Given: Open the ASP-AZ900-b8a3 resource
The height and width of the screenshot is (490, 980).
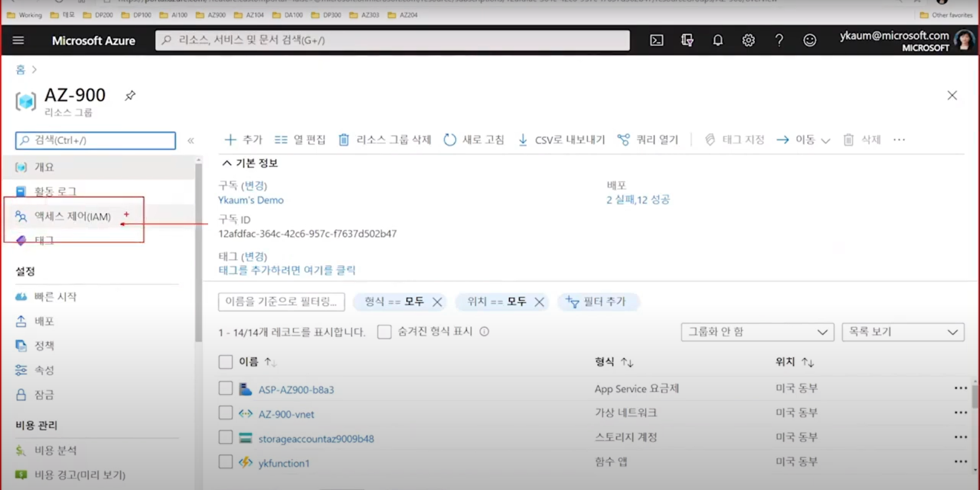Looking at the screenshot, I should click(x=296, y=389).
